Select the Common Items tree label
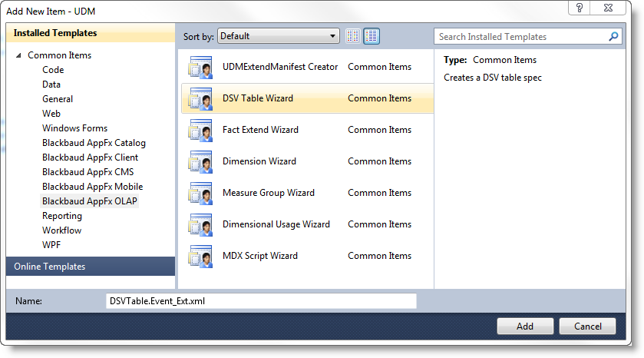 click(60, 55)
